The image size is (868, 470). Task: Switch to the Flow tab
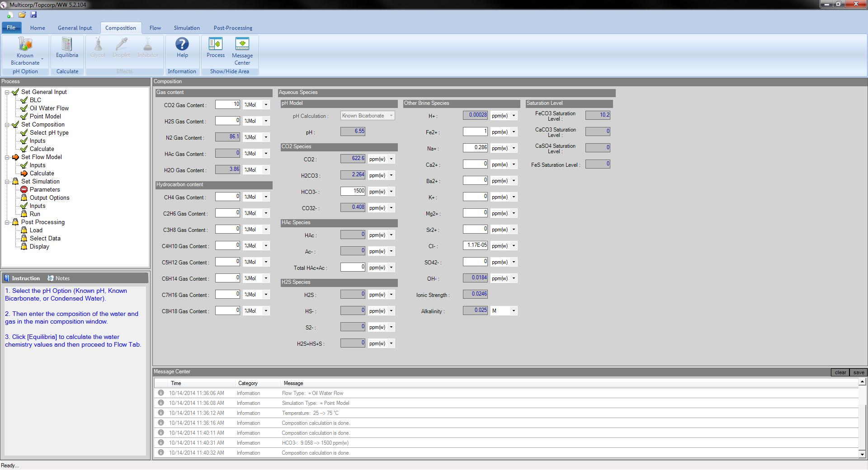[155, 28]
